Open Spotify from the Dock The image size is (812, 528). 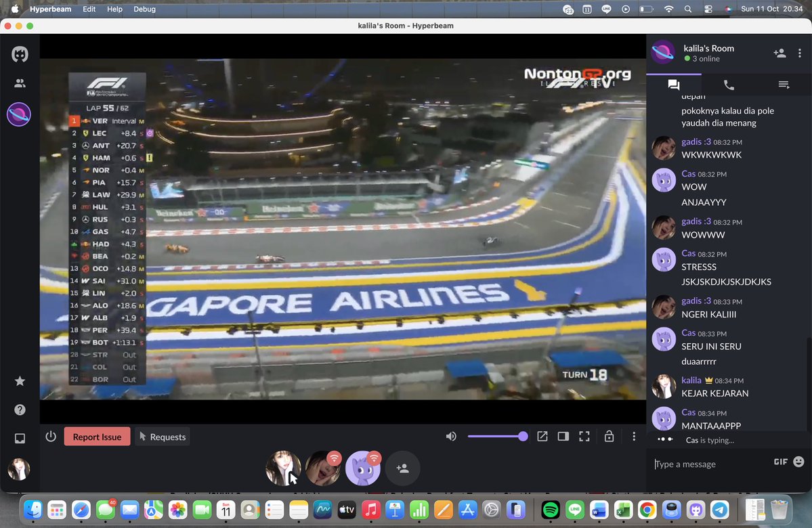(x=551, y=510)
